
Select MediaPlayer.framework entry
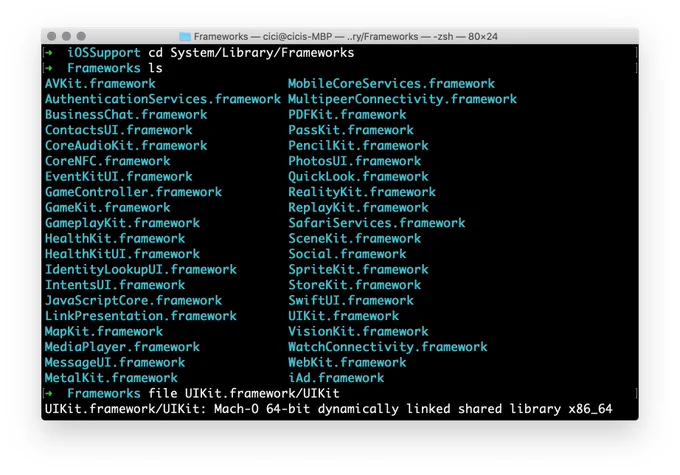click(x=122, y=347)
